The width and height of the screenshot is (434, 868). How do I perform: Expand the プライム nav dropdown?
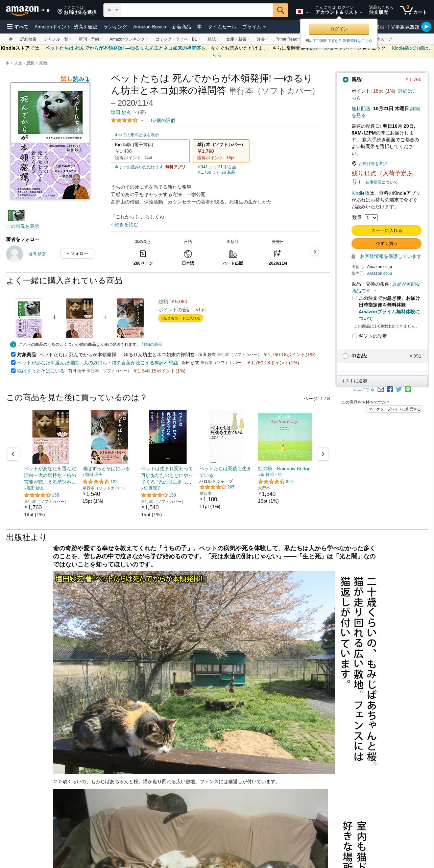[254, 27]
